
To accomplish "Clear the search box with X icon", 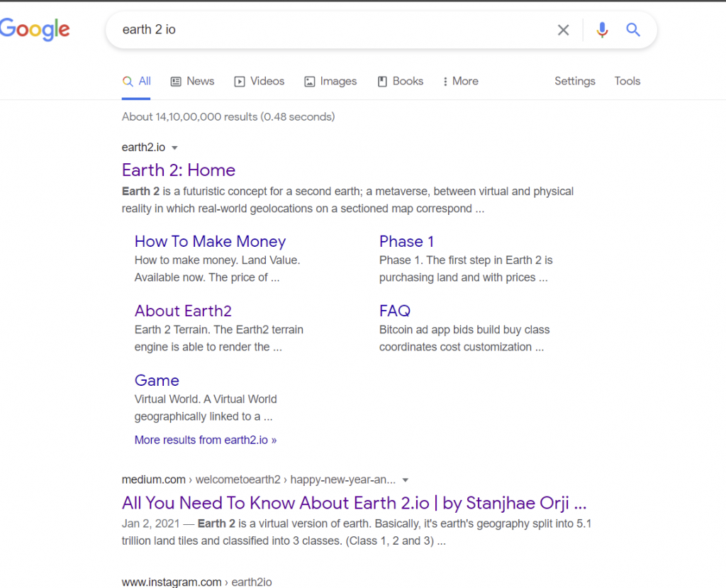I will click(563, 30).
